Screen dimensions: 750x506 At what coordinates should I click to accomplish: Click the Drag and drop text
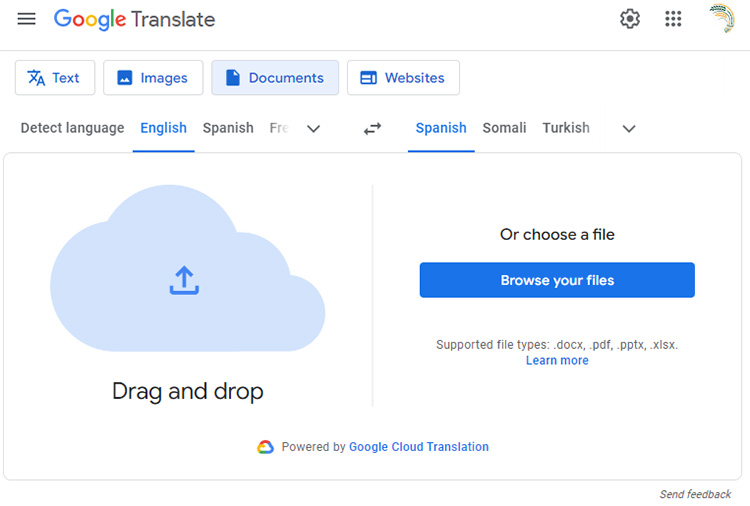point(188,392)
